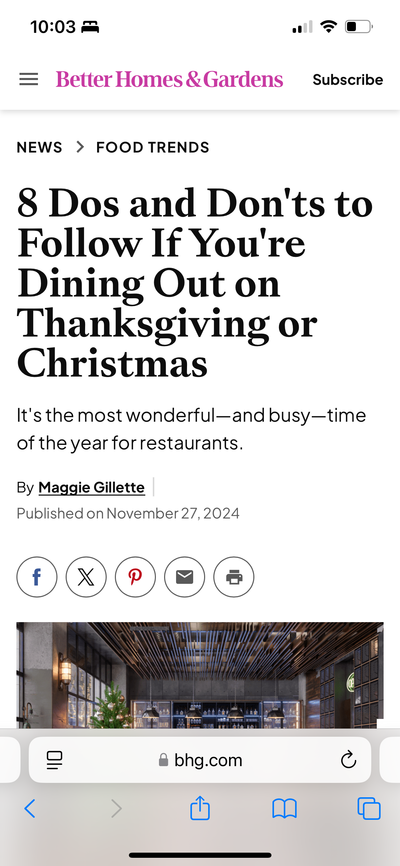Open author Maggie Gillette's page
Image resolution: width=400 pixels, height=866 pixels.
click(x=92, y=488)
